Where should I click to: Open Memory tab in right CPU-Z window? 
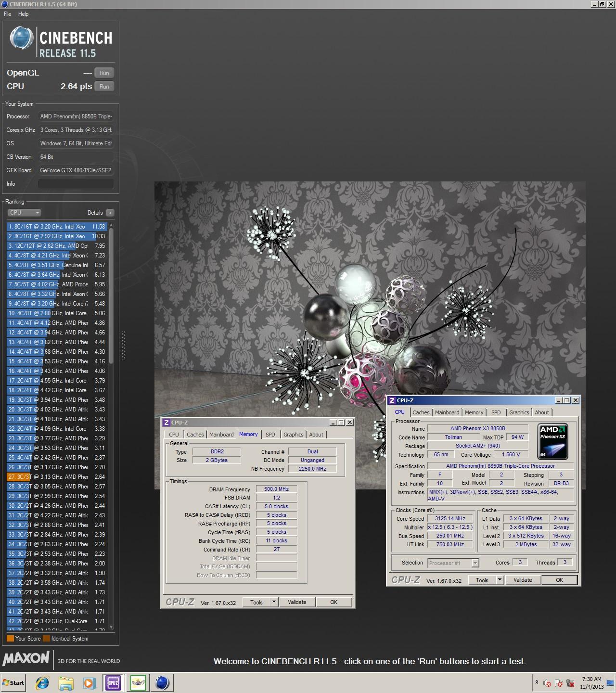point(474,412)
